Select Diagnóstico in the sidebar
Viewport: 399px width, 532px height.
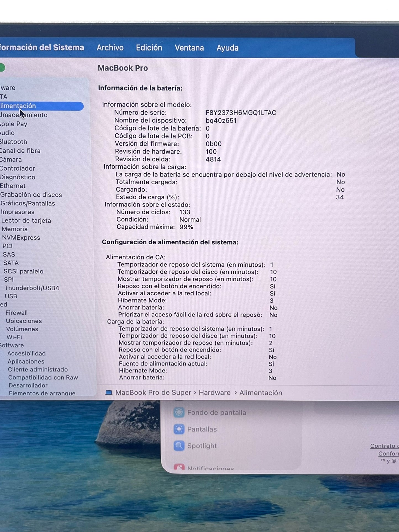18,177
